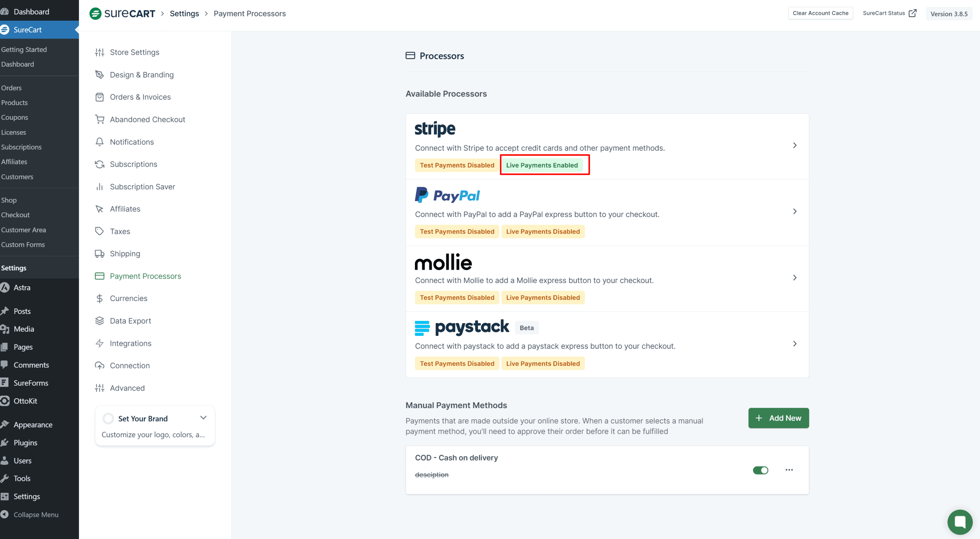Screen dimensions: 980x539
Task: Expand the paystack processor chevron
Action: tap(795, 344)
